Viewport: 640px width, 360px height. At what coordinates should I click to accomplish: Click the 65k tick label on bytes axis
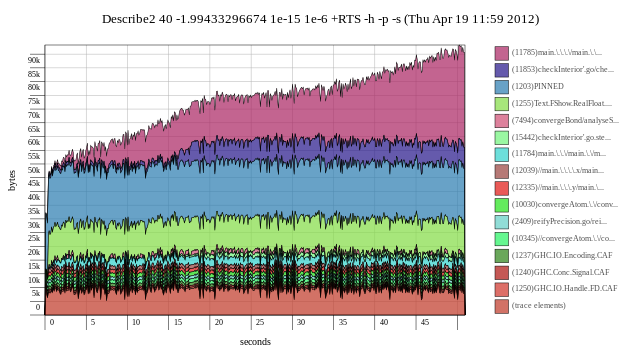click(34, 129)
